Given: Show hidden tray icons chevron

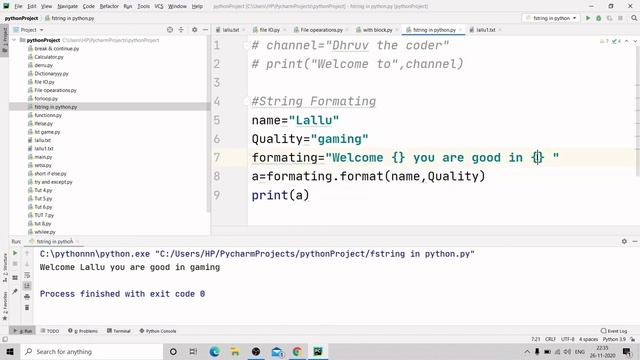Looking at the screenshot, I should [527, 351].
